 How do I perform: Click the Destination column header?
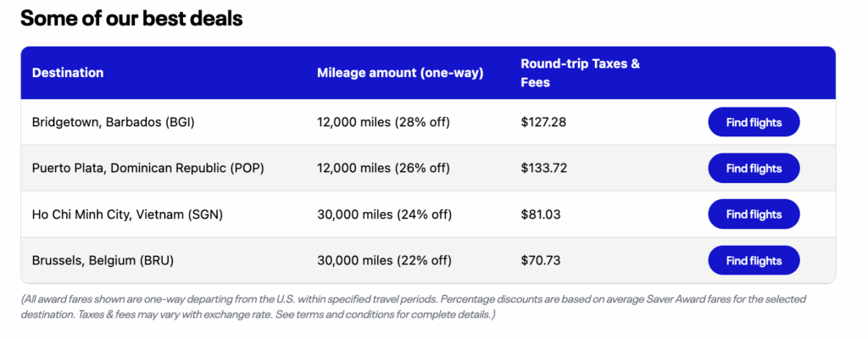[x=68, y=73]
